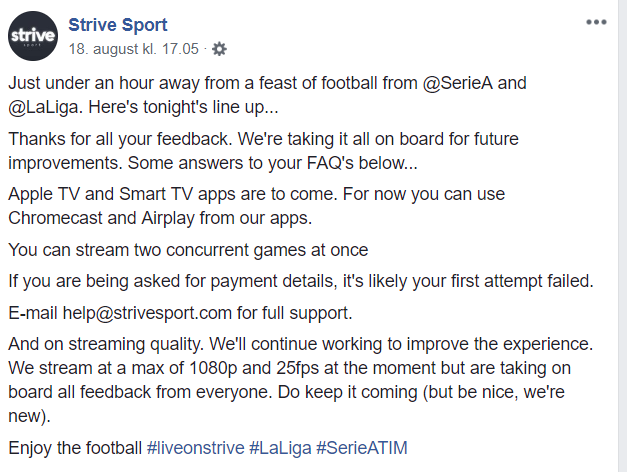
Task: Open the #SerieATIM hashtag link
Action: [362, 447]
